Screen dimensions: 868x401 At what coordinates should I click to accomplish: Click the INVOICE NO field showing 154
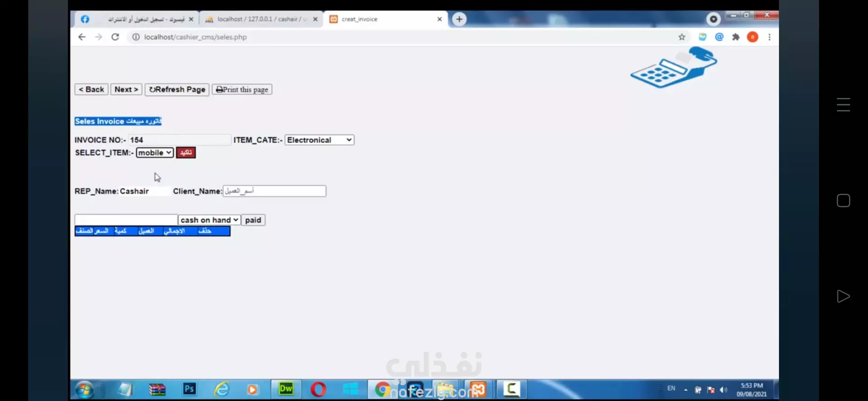coord(179,140)
